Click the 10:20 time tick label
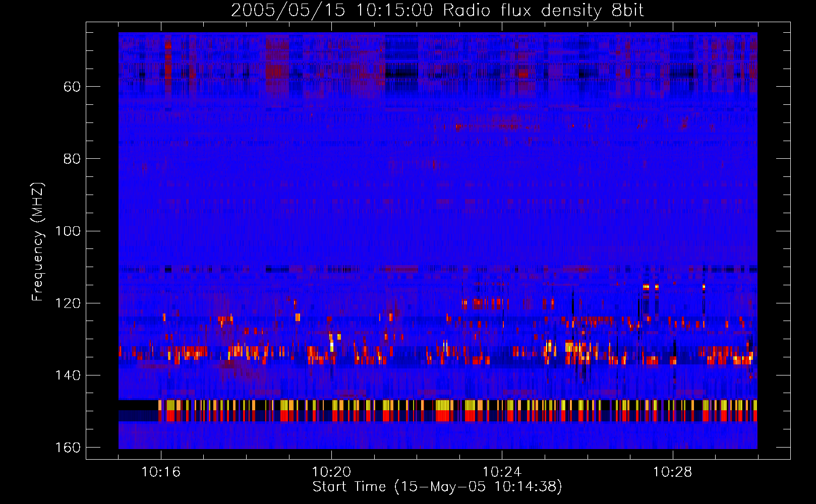816x504 pixels. coord(331,472)
